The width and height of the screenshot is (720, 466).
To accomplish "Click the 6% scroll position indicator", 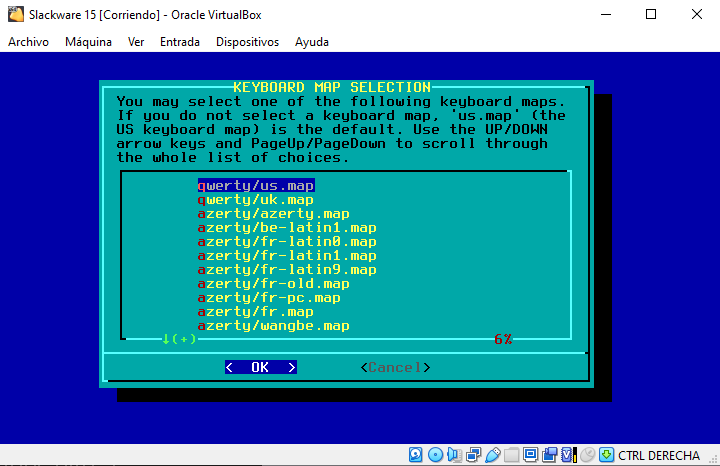I will click(503, 339).
